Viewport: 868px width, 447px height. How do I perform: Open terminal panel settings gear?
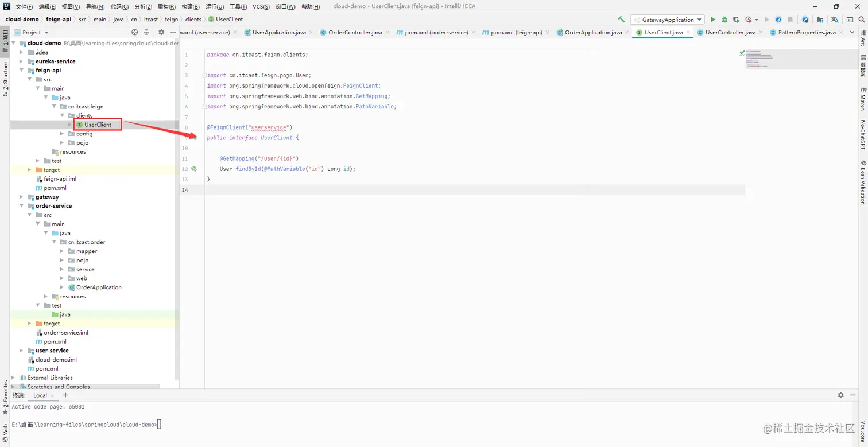841,395
